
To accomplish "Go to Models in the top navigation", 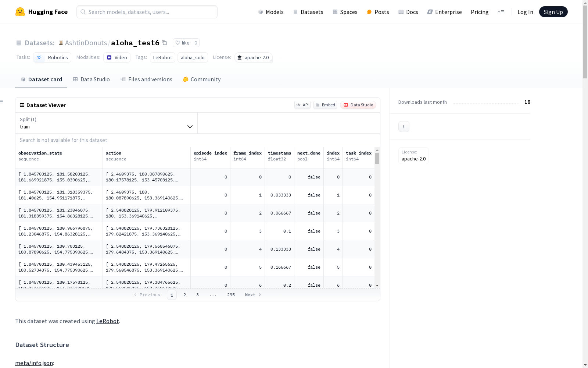I will (271, 12).
